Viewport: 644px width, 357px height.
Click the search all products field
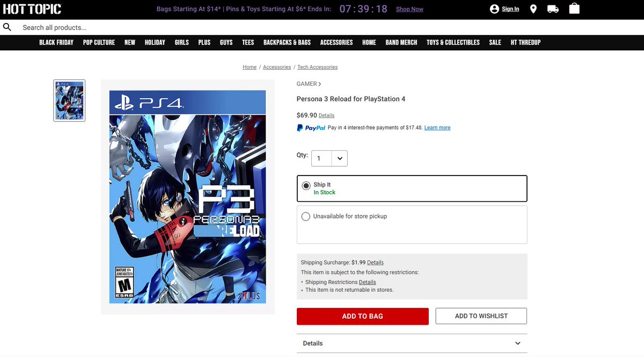click(x=322, y=27)
